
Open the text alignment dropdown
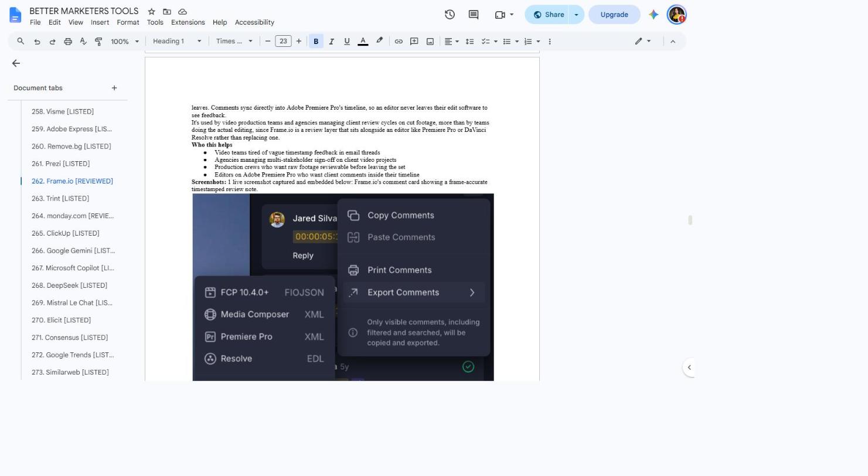click(451, 41)
